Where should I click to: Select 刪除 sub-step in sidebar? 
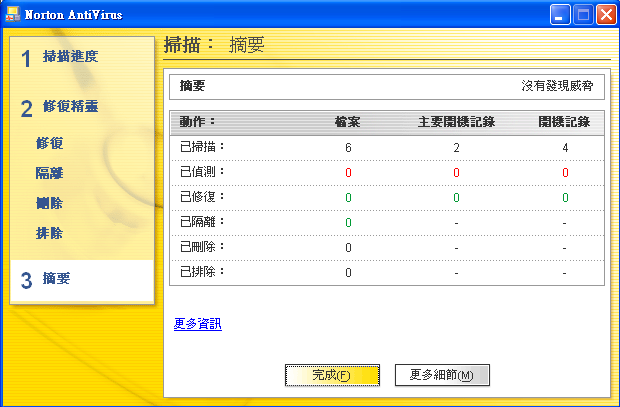pyautogui.click(x=49, y=203)
